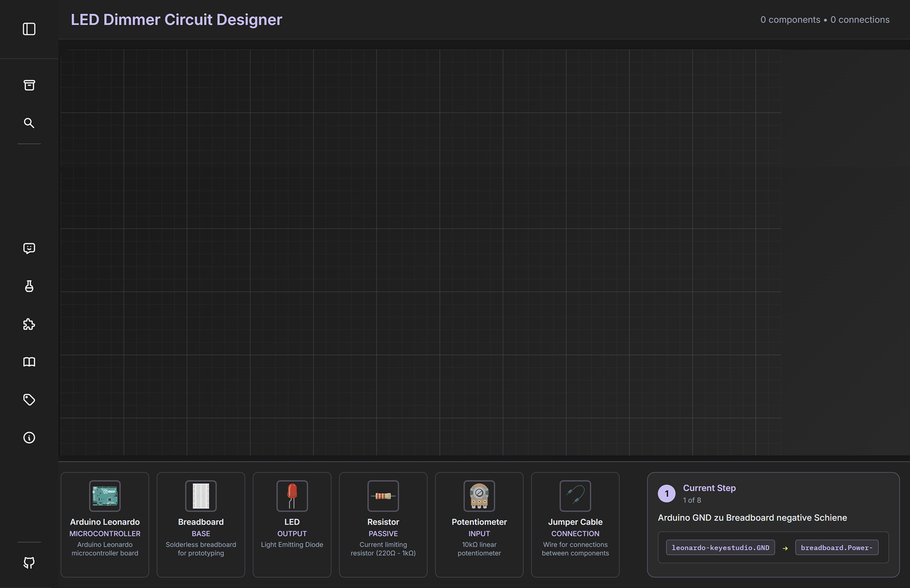Open the tag icon in sidebar
Screen dimensions: 910x588
[29, 400]
